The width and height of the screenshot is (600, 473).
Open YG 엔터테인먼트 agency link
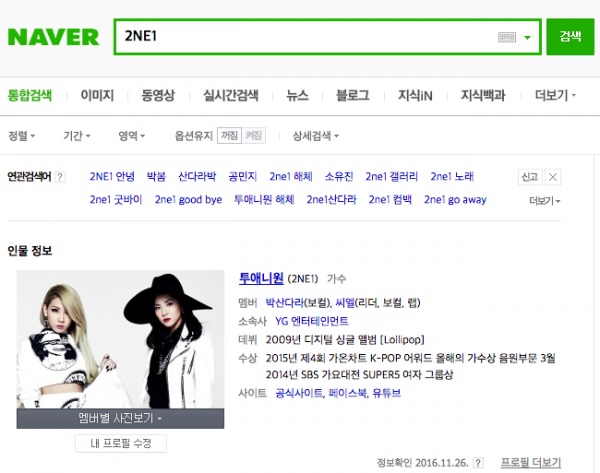(x=311, y=321)
